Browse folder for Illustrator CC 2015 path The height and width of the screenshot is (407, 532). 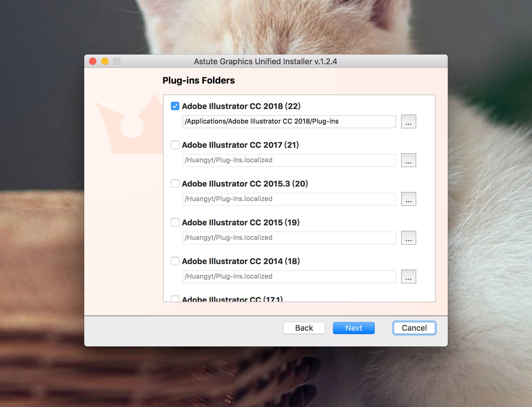[408, 238]
